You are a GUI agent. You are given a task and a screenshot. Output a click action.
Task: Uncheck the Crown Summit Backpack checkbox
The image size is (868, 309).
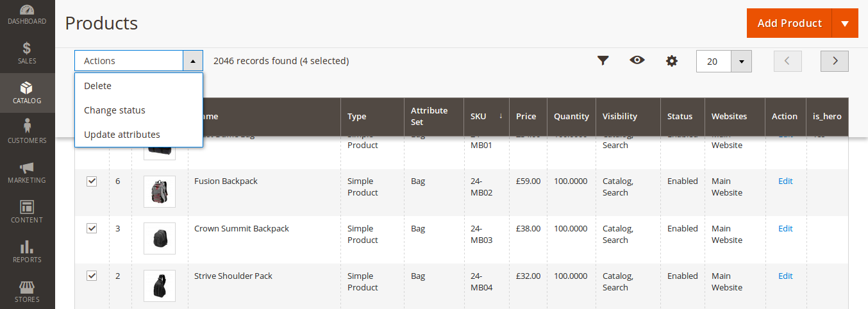pos(92,228)
